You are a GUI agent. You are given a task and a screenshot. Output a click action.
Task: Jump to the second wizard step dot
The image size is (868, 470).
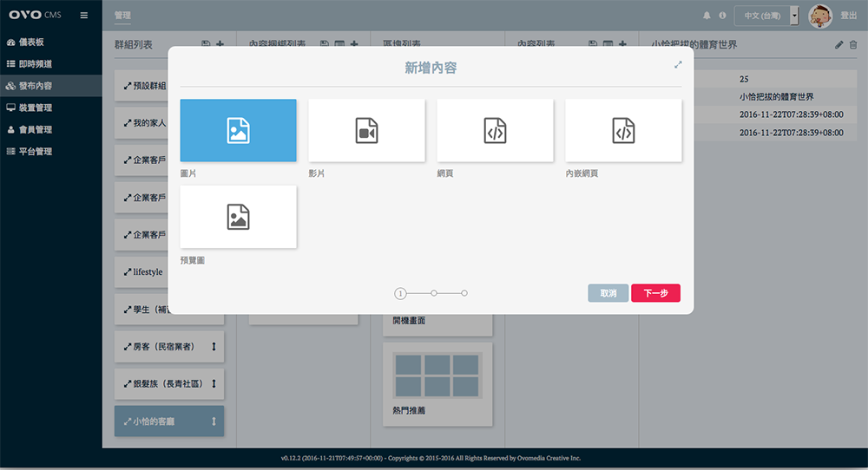(x=434, y=294)
